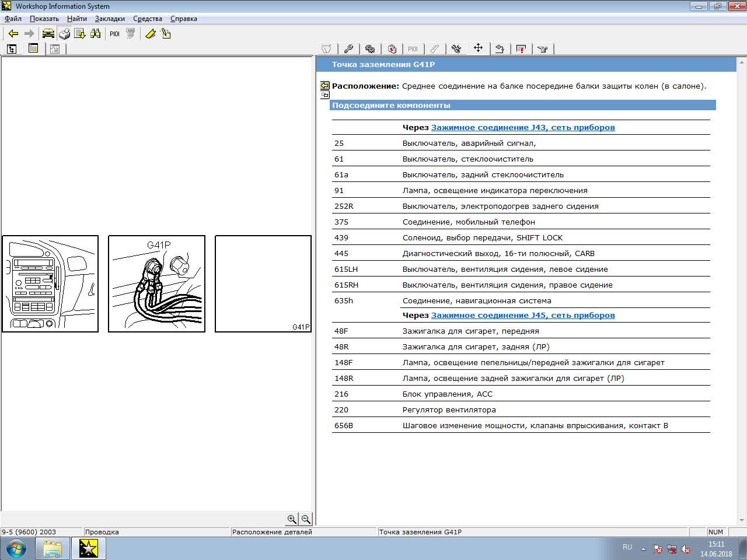This screenshot has width=747, height=560.
Task: Switch to the tree view tab in left panel
Action: pos(12,49)
